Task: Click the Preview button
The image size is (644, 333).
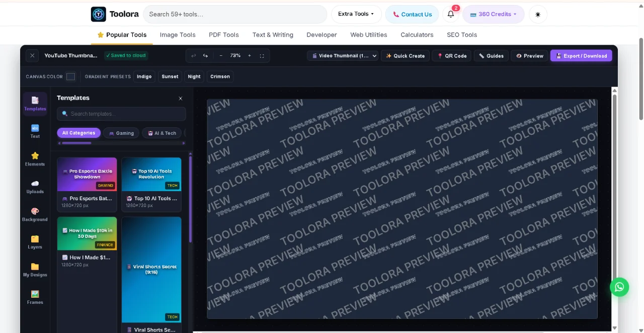Action: tap(530, 56)
